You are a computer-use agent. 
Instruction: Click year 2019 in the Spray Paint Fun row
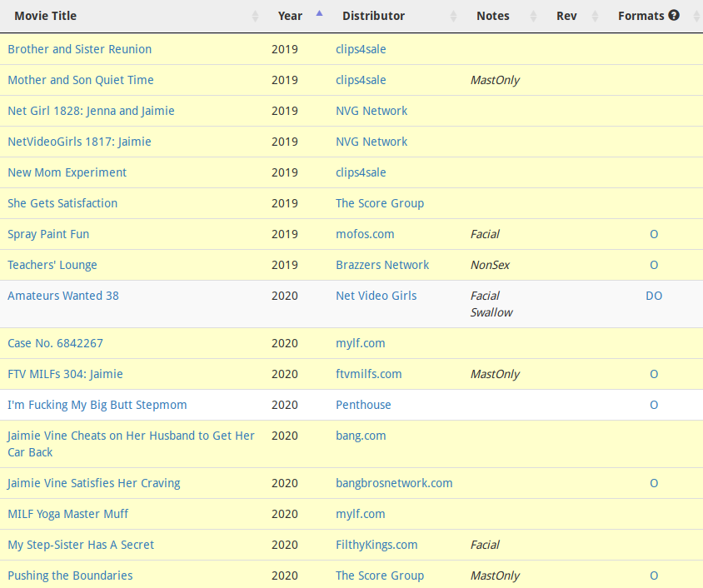click(x=285, y=234)
